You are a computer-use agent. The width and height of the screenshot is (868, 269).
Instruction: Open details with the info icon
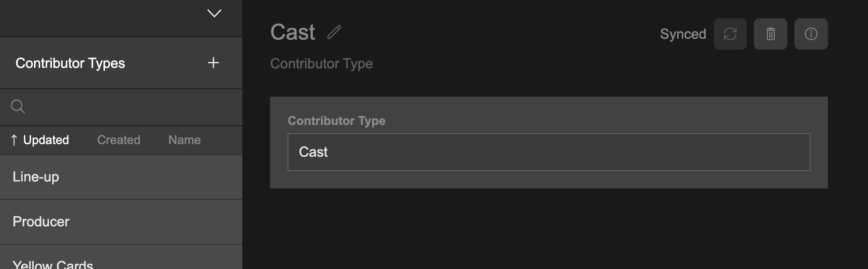pyautogui.click(x=811, y=34)
